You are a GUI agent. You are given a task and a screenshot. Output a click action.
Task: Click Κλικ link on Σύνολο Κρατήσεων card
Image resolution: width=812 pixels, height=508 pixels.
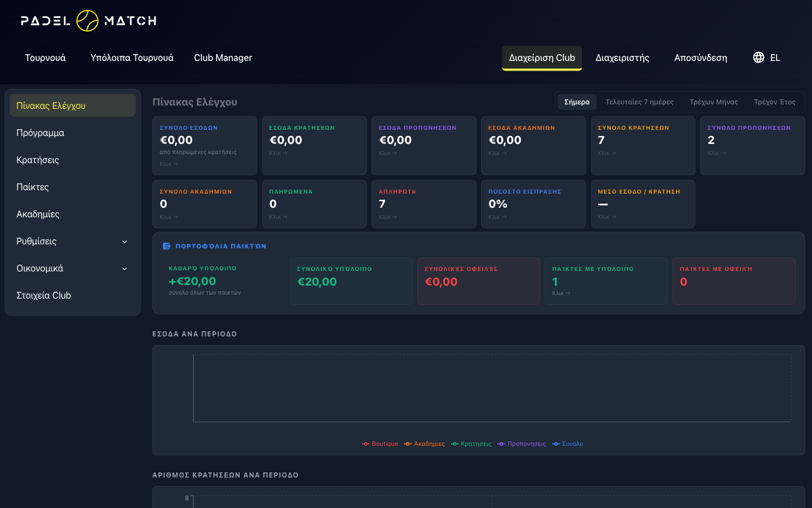click(607, 154)
